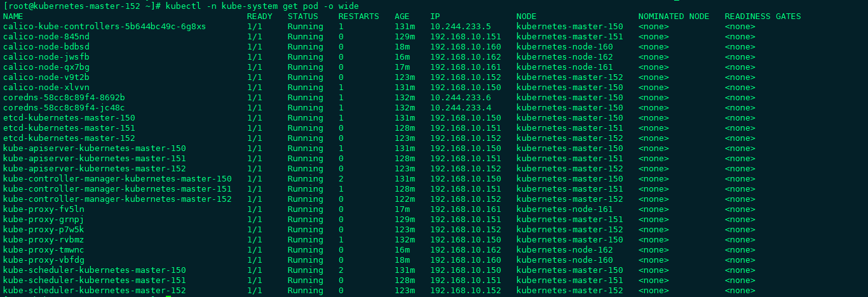This screenshot has width=868, height=297.
Task: Select pod name calico-node-qx7bg
Action: coord(46,67)
